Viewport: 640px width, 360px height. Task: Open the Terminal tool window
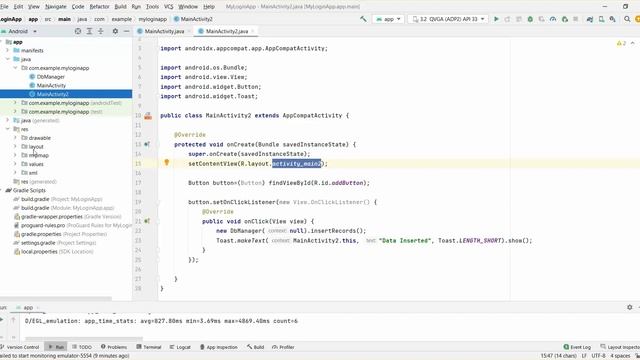149,347
